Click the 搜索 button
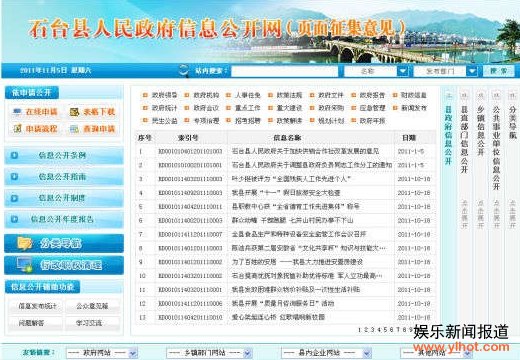The height and width of the screenshot is (360, 520). (x=499, y=71)
